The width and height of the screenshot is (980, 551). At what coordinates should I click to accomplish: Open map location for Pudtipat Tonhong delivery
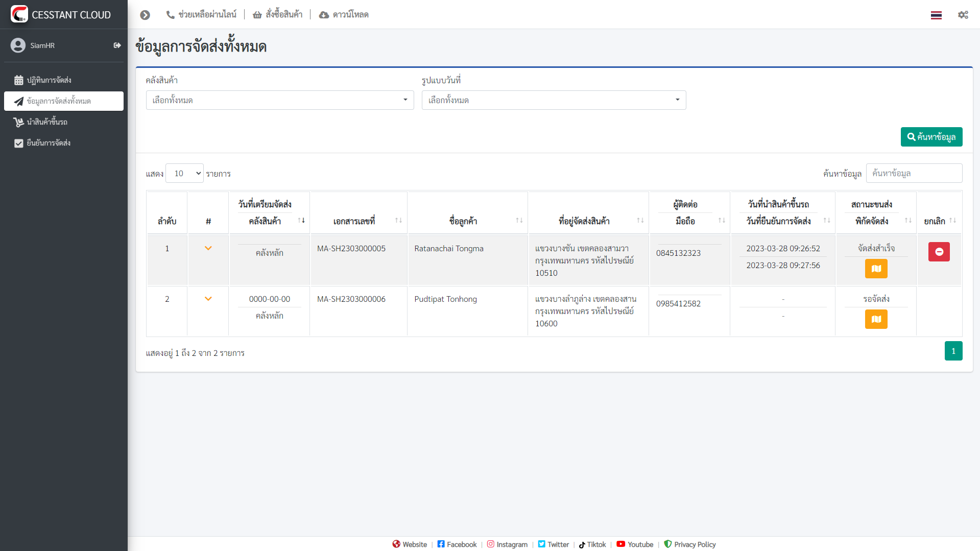pos(876,319)
